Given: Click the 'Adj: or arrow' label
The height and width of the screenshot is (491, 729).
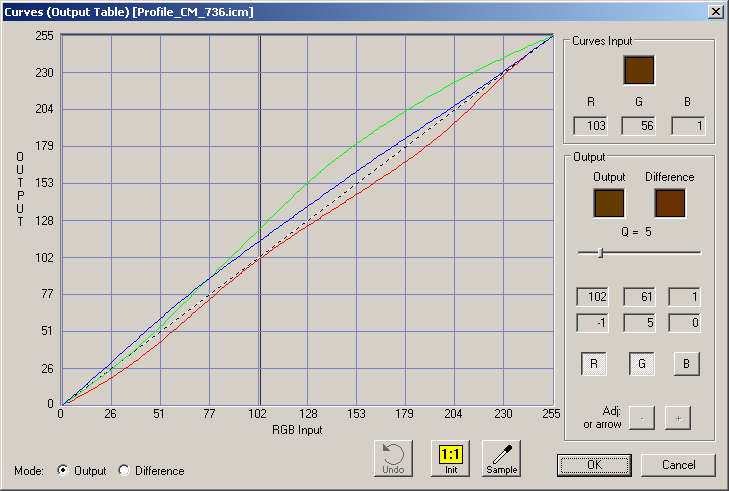Looking at the screenshot, I should [x=603, y=418].
